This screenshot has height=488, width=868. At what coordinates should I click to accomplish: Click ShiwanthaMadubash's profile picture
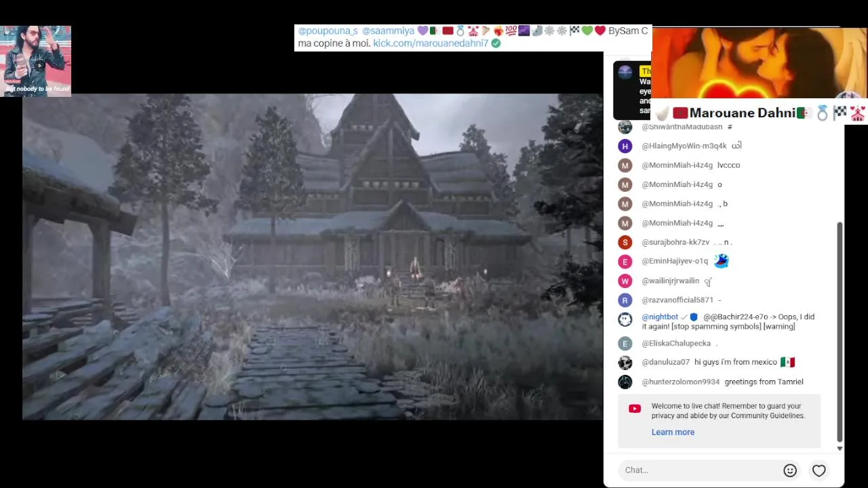(625, 127)
